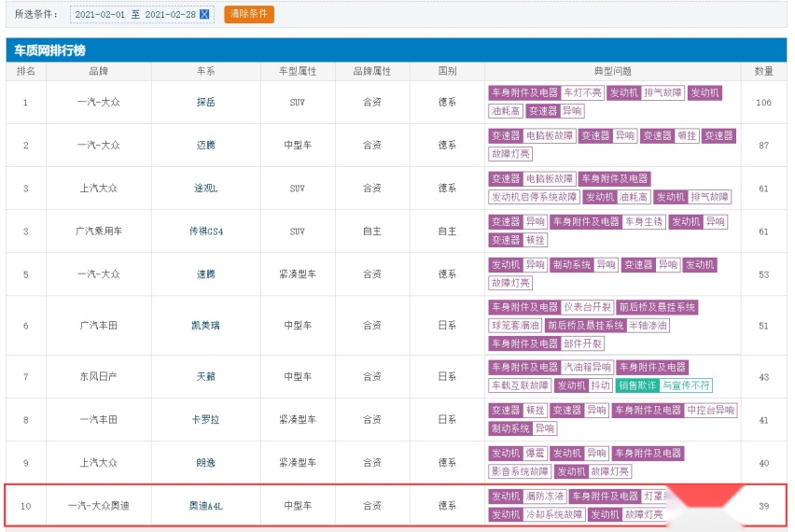
Task: Open the 传祺GS4 car series link
Action: click(x=206, y=231)
